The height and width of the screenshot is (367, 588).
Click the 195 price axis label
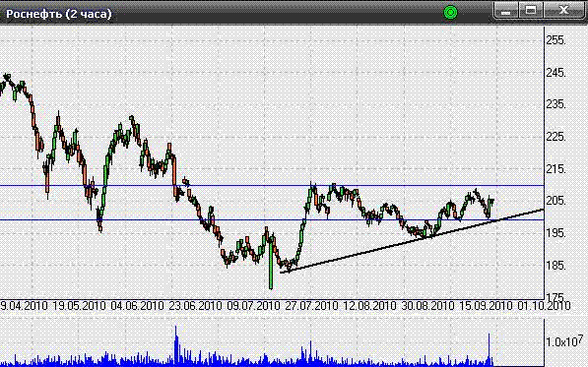tap(556, 233)
